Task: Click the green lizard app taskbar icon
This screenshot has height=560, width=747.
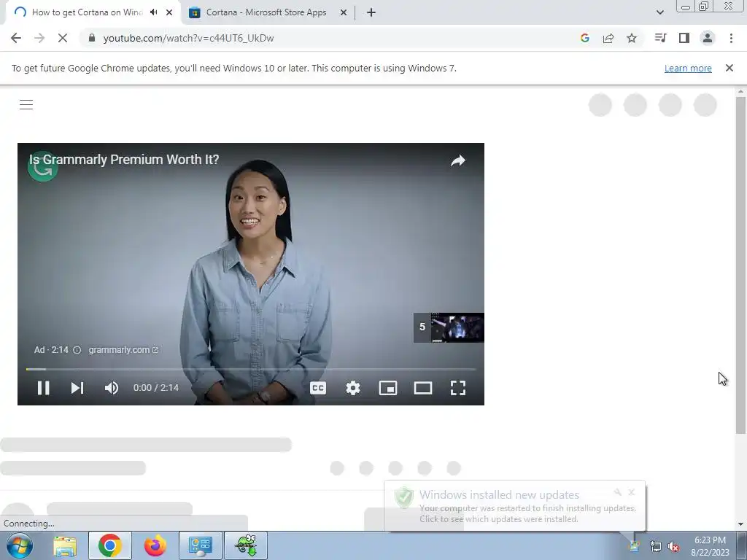Action: tap(246, 545)
